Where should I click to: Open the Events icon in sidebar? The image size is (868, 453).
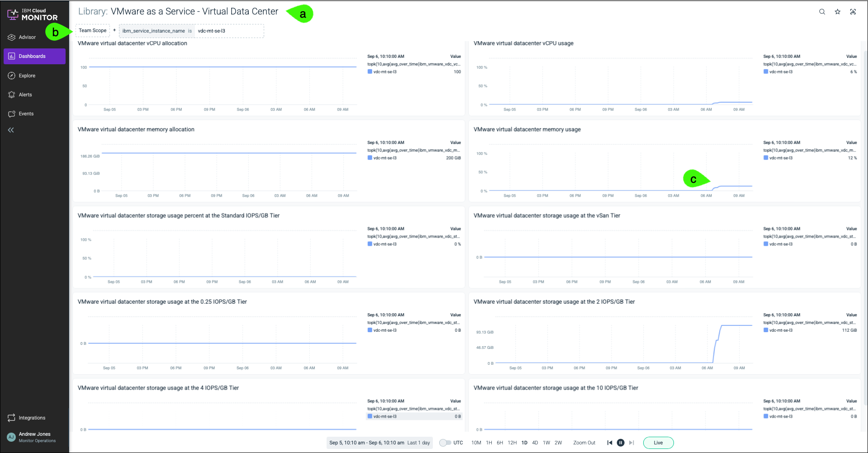coord(12,114)
